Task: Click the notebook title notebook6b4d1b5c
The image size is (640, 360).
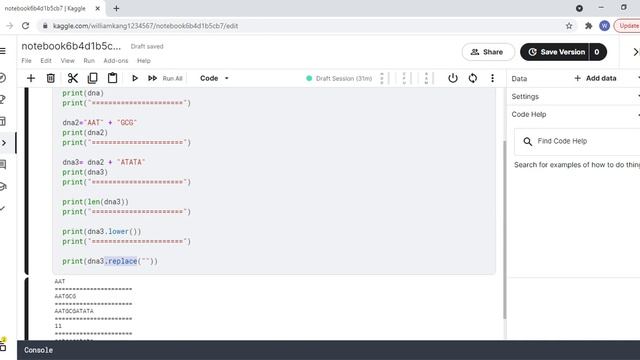Action: pyautogui.click(x=71, y=46)
